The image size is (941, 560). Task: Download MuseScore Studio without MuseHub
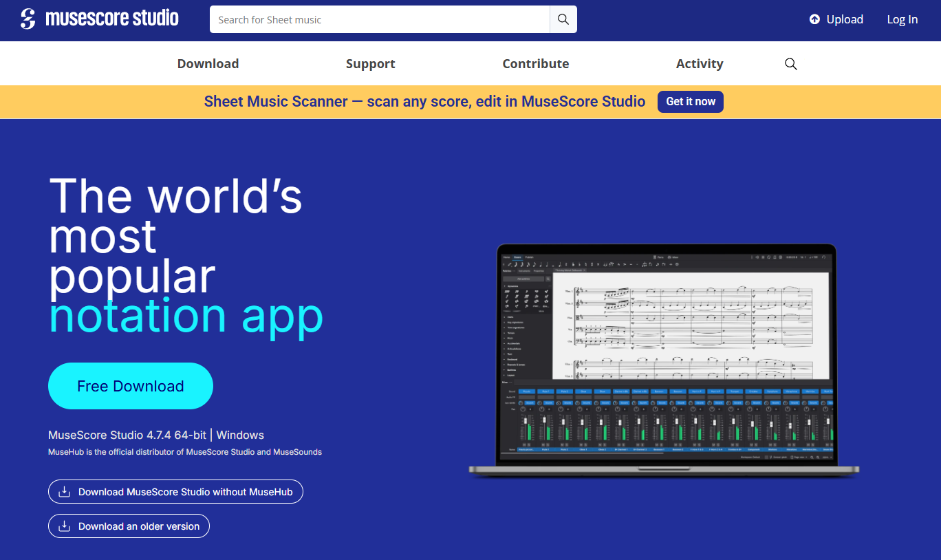(x=175, y=492)
